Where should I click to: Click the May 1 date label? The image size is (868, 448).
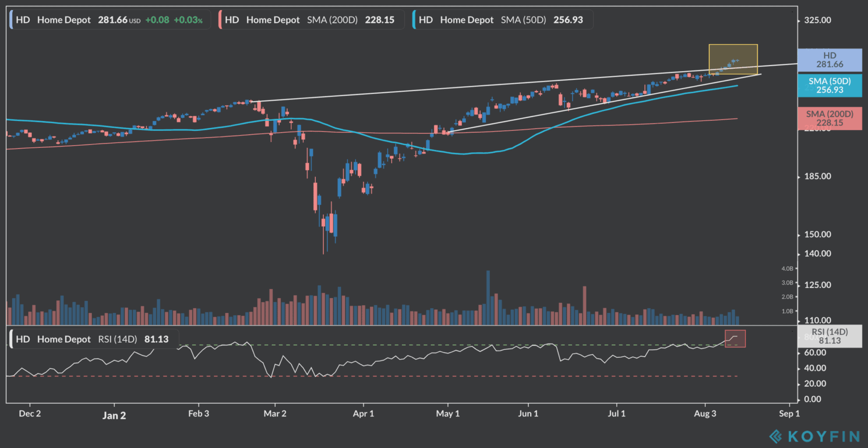(448, 414)
